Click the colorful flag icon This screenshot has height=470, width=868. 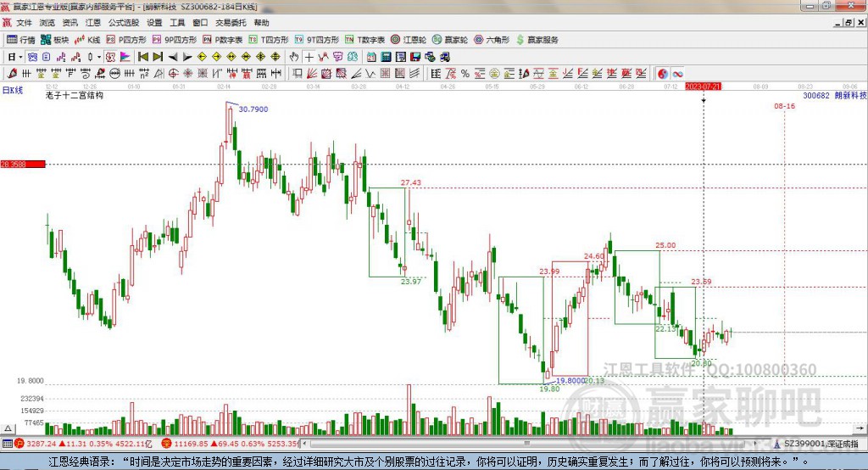pos(125,57)
